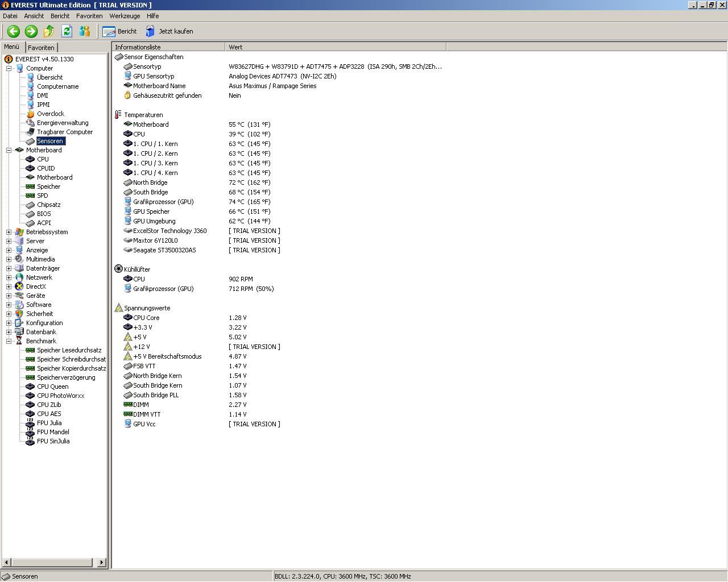Select the Seagate ST3500320AS row

tap(279, 250)
